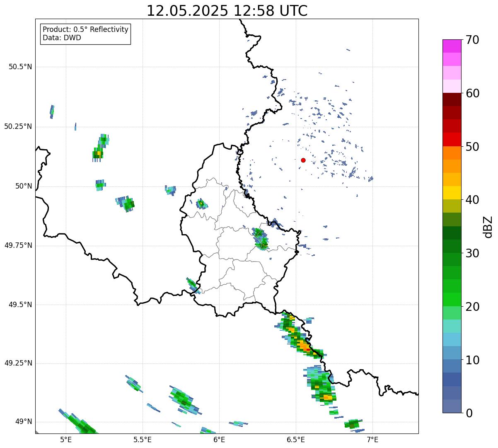Click the 49.5°N latitude label
This screenshot has height=448, width=498.
[x=20, y=305]
